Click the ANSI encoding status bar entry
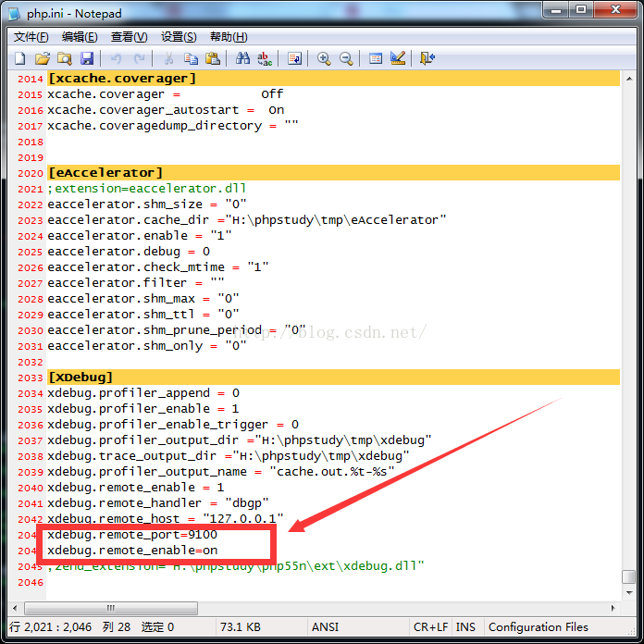This screenshot has height=644, width=644. (x=326, y=627)
